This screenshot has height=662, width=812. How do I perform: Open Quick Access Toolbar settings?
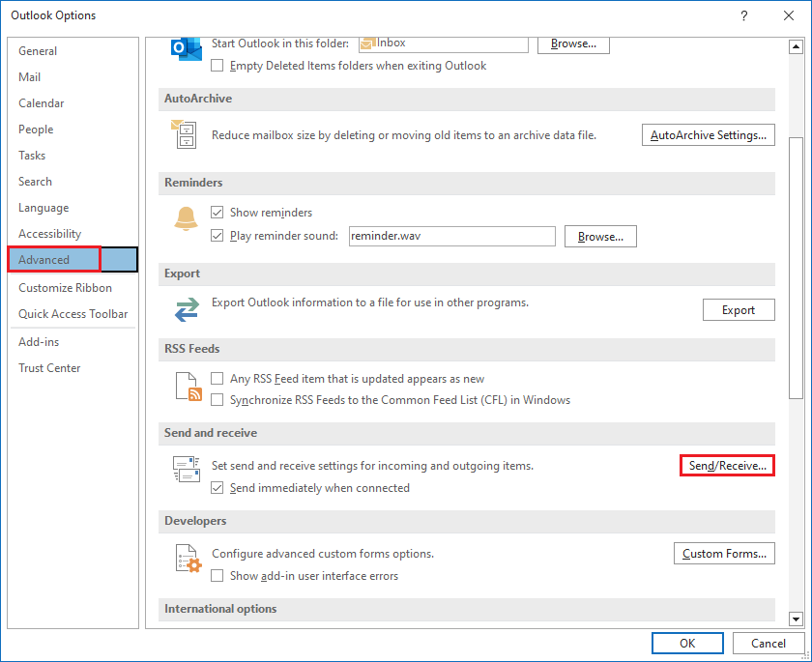coord(73,314)
